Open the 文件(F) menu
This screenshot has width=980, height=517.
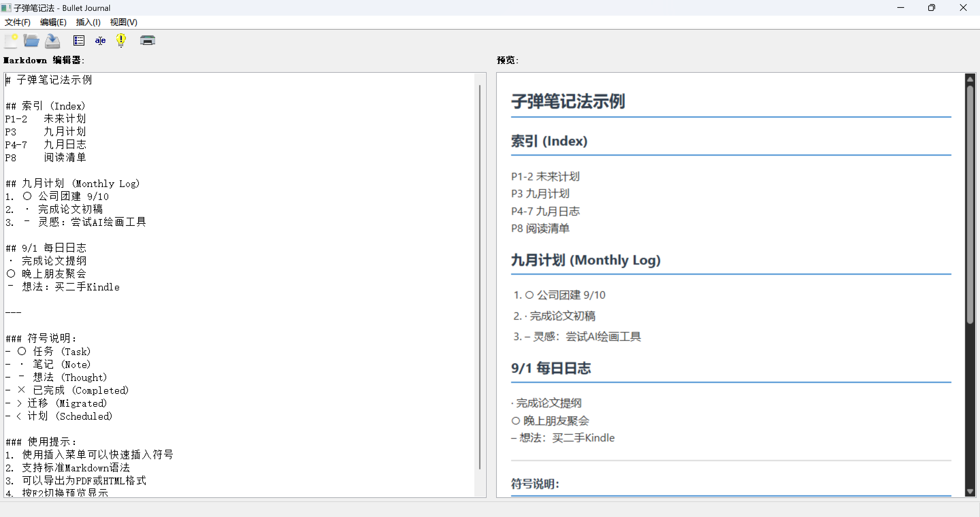(17, 22)
